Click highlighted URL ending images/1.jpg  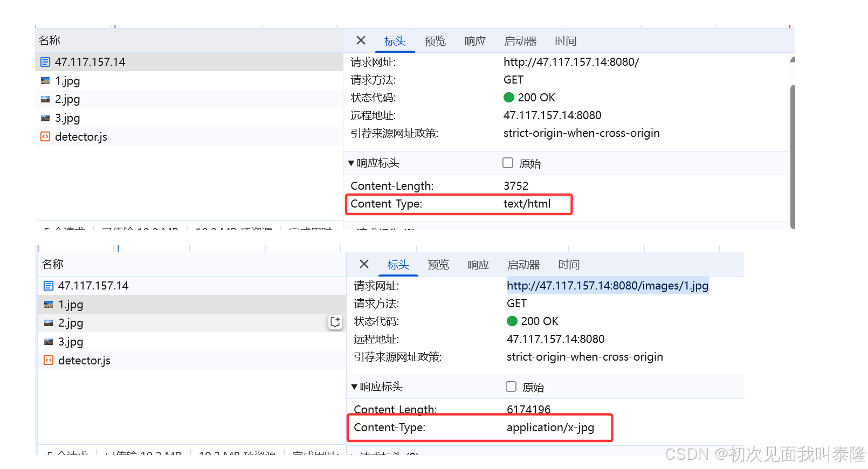pos(608,286)
